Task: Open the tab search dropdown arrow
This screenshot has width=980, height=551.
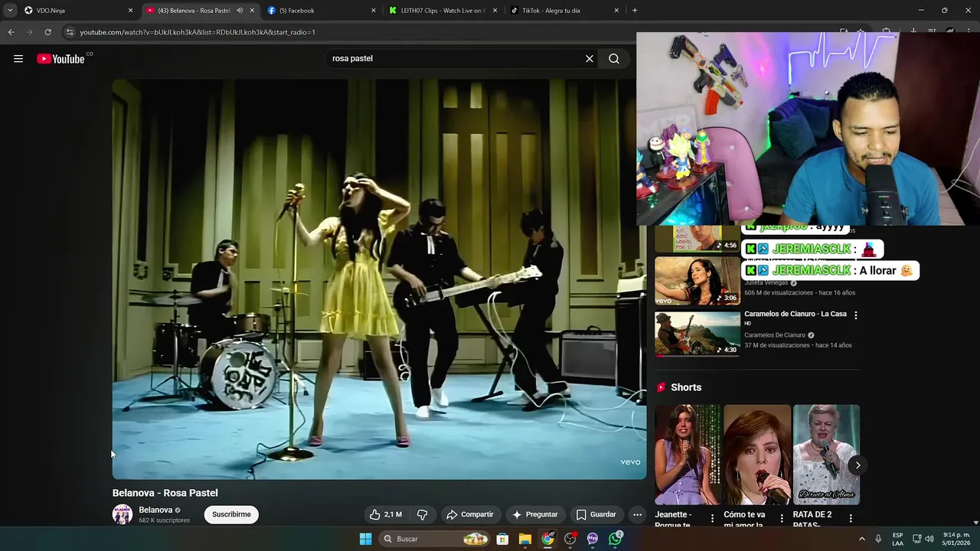Action: pos(10,11)
